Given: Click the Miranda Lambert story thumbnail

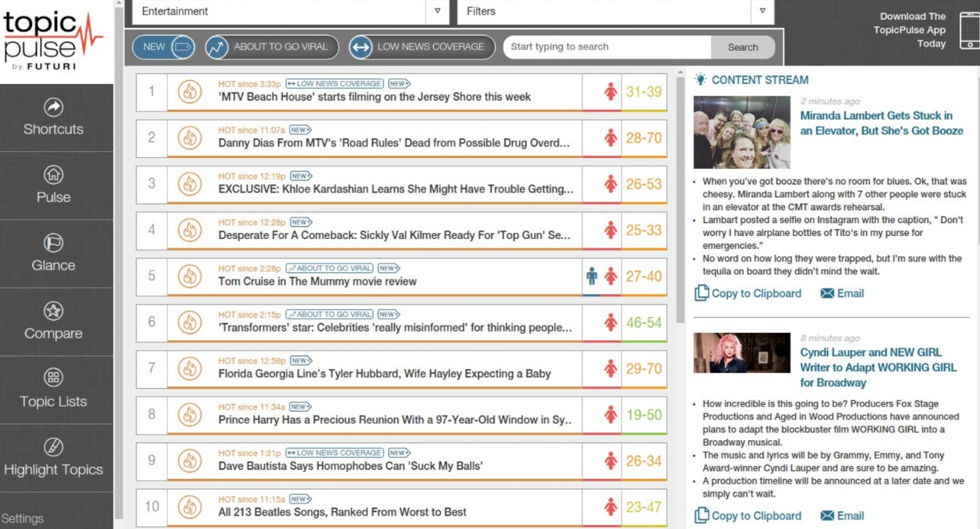Looking at the screenshot, I should click(741, 131).
